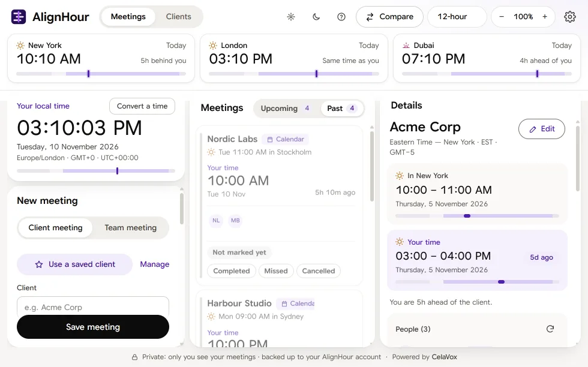
Task: Click the Not marked yet status
Action: [x=239, y=252]
